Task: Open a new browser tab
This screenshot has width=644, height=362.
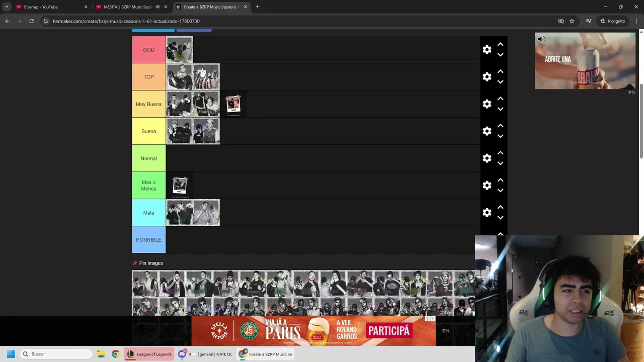Action: pyautogui.click(x=257, y=7)
